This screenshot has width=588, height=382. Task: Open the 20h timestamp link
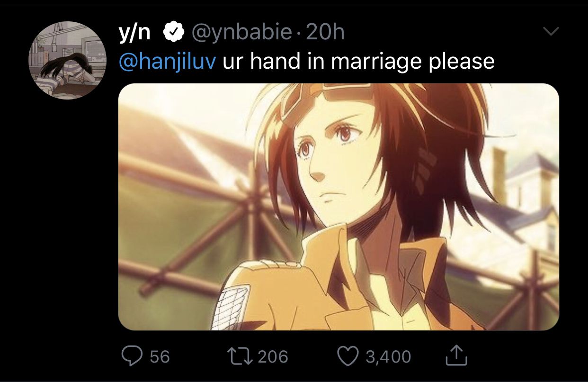click(x=326, y=32)
